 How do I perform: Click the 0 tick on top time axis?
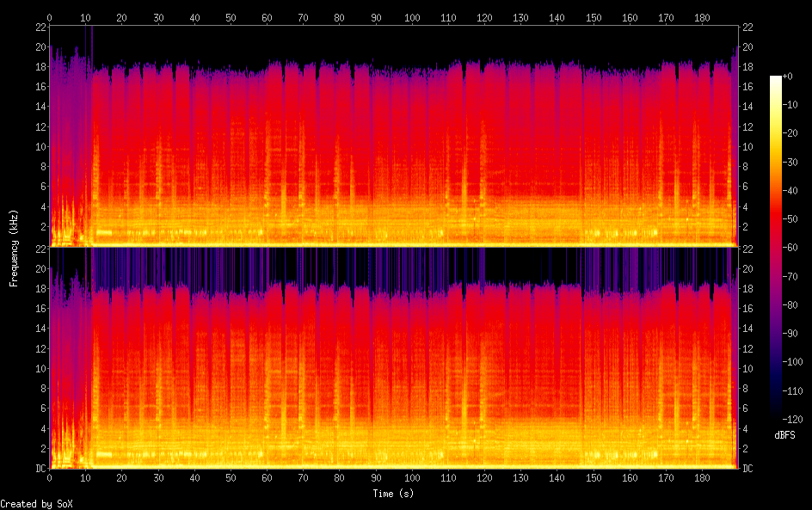pyautogui.click(x=49, y=17)
